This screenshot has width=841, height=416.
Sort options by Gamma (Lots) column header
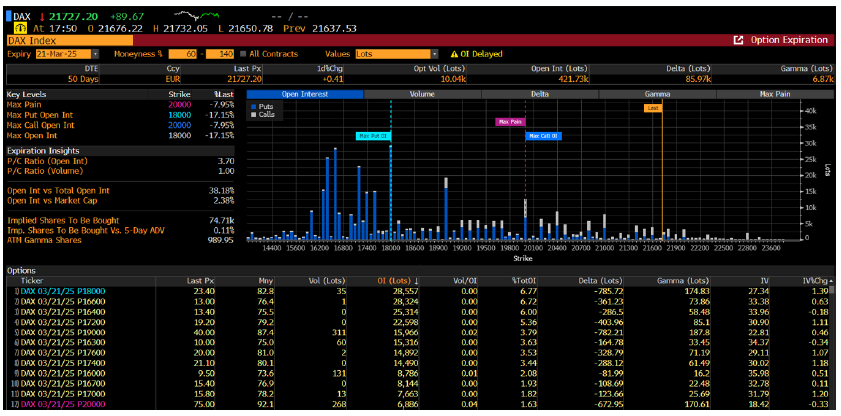pyautogui.click(x=683, y=281)
